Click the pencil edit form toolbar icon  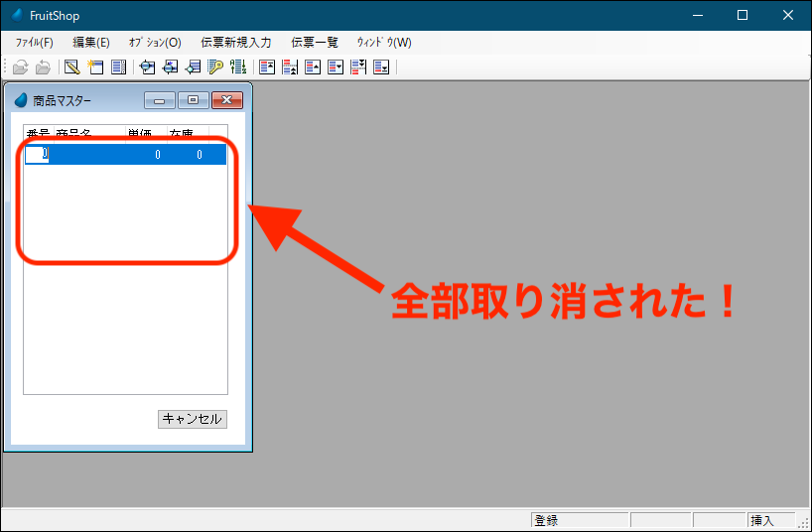(71, 67)
